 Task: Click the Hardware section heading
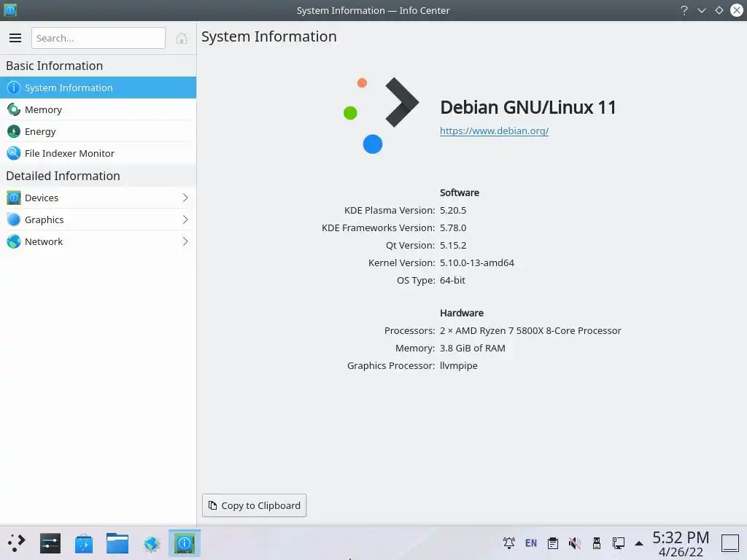tap(462, 314)
